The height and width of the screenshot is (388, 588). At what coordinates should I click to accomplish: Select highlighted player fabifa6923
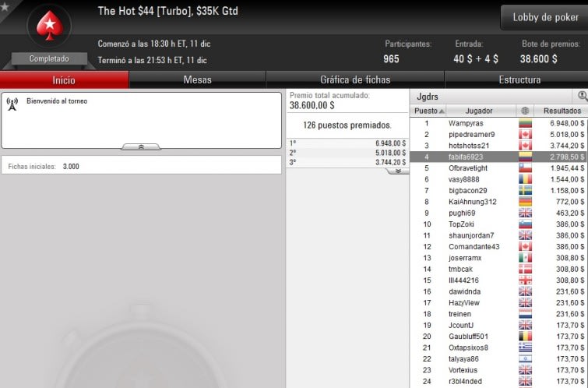point(498,157)
